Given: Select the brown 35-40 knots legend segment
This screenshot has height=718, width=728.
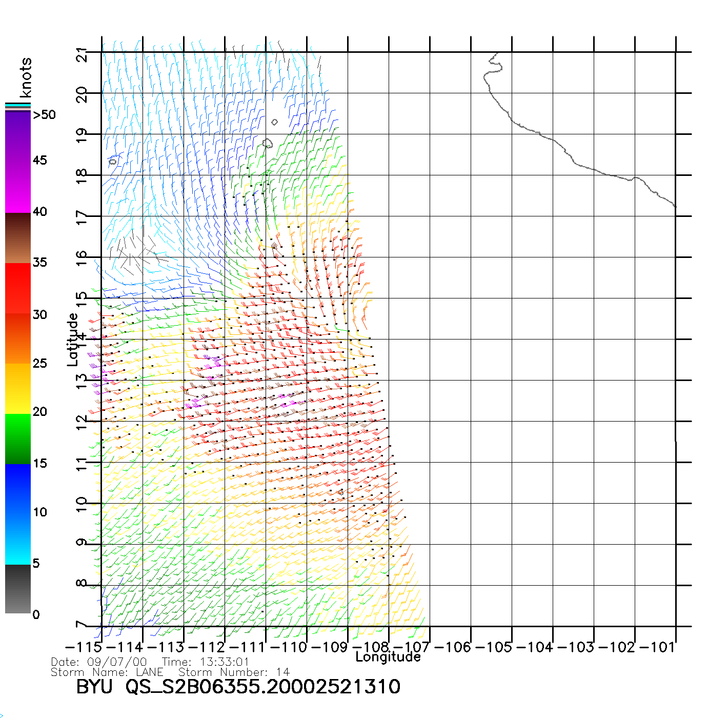Looking at the screenshot, I should click(18, 238).
